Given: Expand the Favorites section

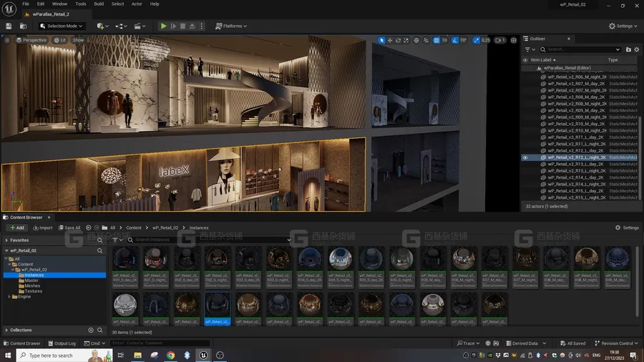Looking at the screenshot, I should [x=6, y=240].
